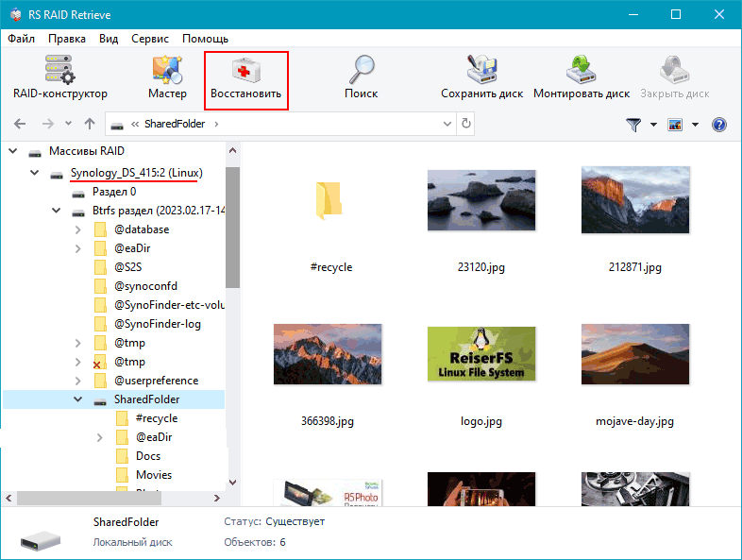742x560 pixels.
Task: Open the Вид menu
Action: [109, 39]
